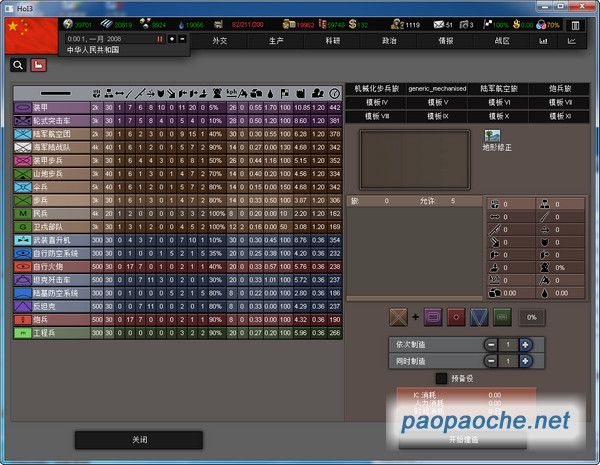Select the 反坦克 anti-tank row
Viewport: 600px width, 465px height.
point(178,307)
